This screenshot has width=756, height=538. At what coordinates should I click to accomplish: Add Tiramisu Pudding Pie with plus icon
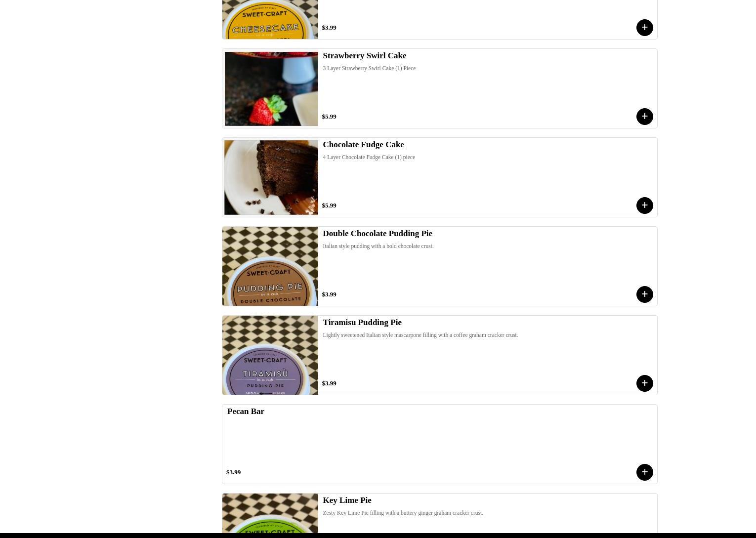click(x=644, y=383)
